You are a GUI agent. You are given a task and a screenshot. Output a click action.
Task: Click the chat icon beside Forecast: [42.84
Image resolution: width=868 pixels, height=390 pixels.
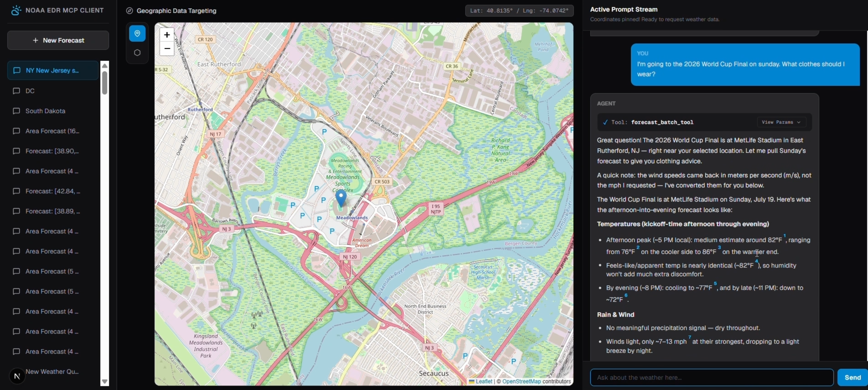click(x=16, y=191)
